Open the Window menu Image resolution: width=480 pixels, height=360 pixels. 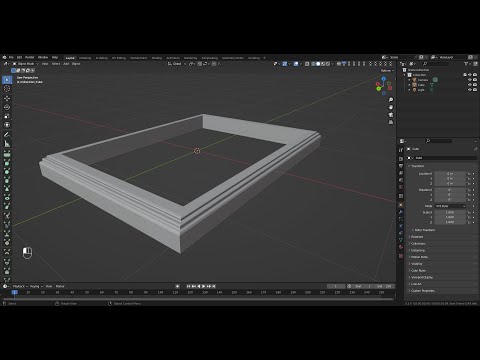point(43,57)
